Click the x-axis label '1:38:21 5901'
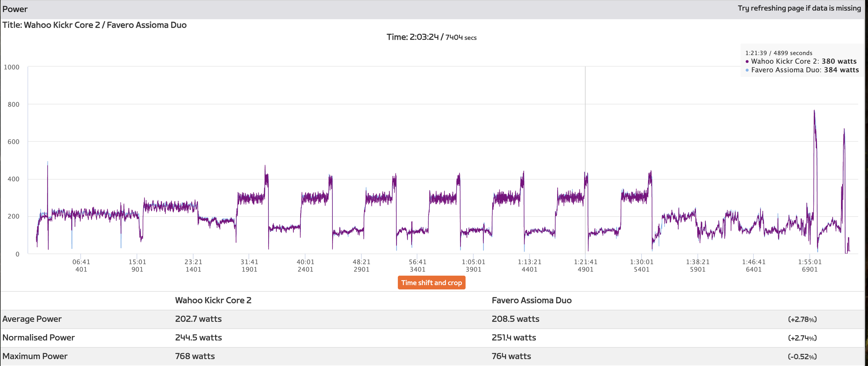 (x=697, y=265)
